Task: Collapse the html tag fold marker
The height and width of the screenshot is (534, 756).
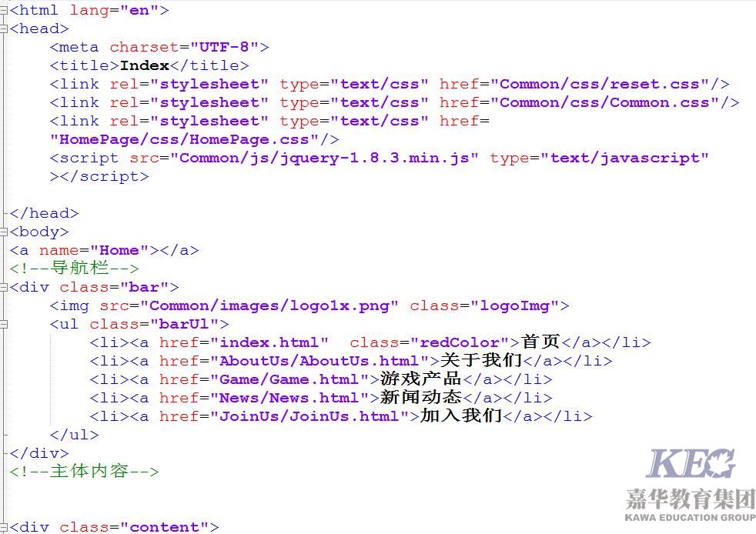Action: [4, 10]
